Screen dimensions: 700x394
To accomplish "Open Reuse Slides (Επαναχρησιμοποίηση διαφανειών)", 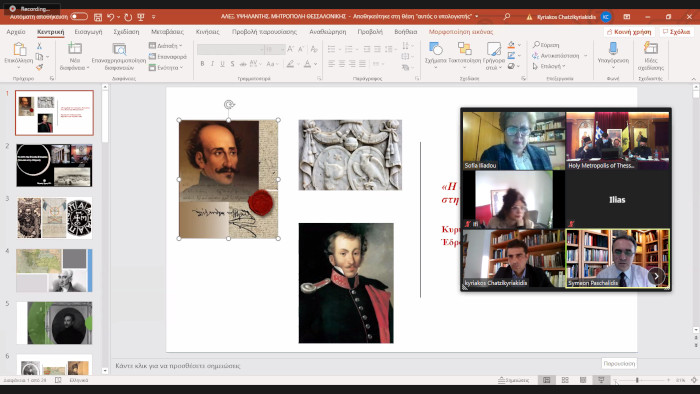I will point(119,56).
